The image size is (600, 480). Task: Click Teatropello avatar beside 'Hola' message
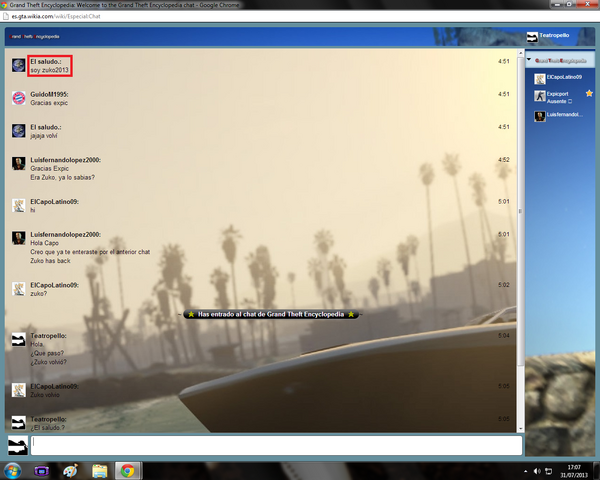tap(18, 340)
